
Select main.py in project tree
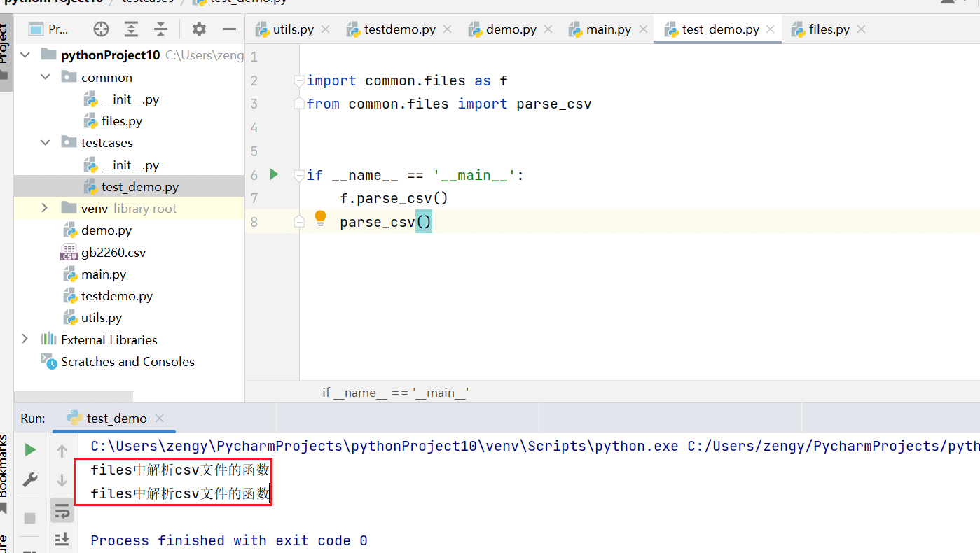(x=104, y=274)
